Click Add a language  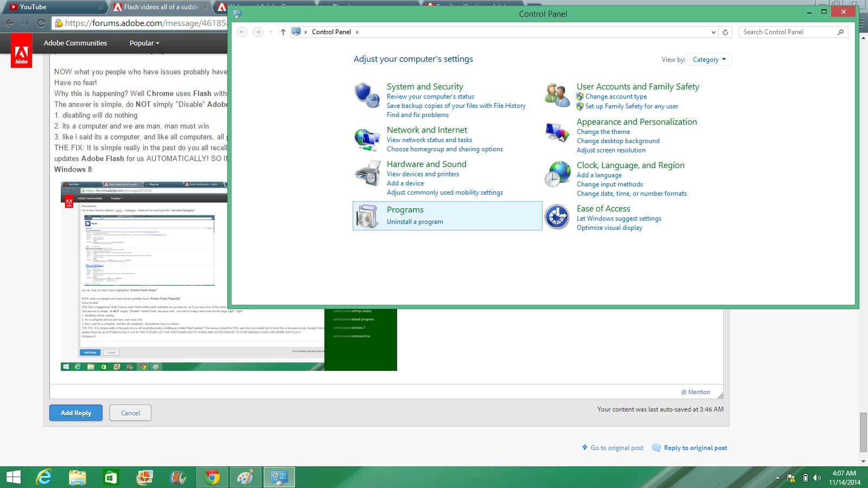point(599,175)
